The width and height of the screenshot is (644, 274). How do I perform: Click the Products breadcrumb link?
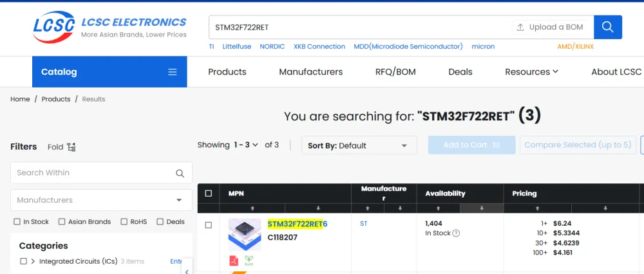(x=56, y=99)
